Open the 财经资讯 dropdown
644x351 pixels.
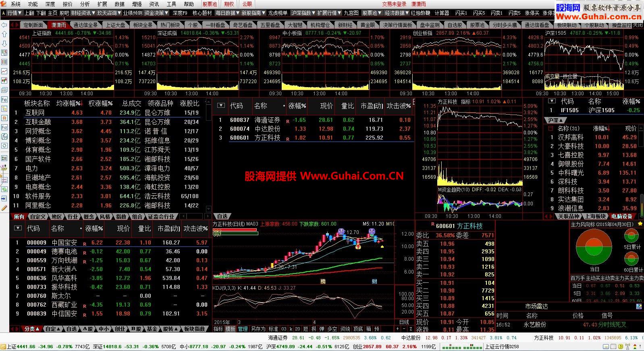pyautogui.click(x=83, y=13)
